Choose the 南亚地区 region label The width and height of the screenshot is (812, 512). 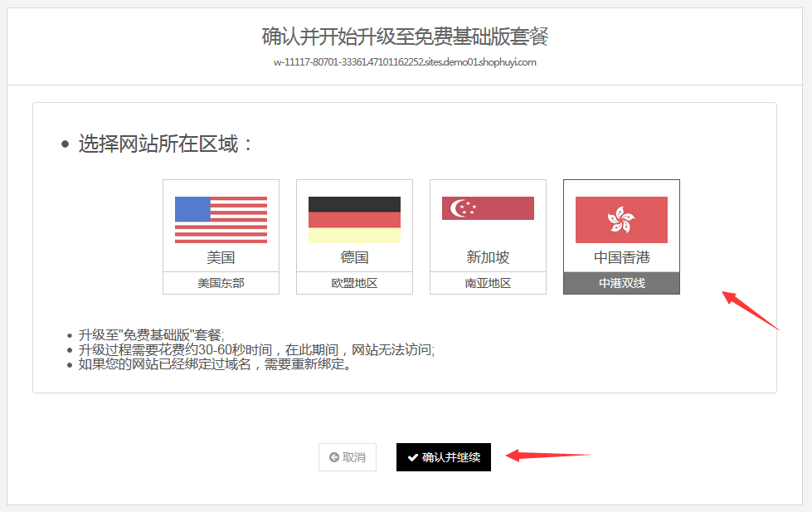coord(488,283)
